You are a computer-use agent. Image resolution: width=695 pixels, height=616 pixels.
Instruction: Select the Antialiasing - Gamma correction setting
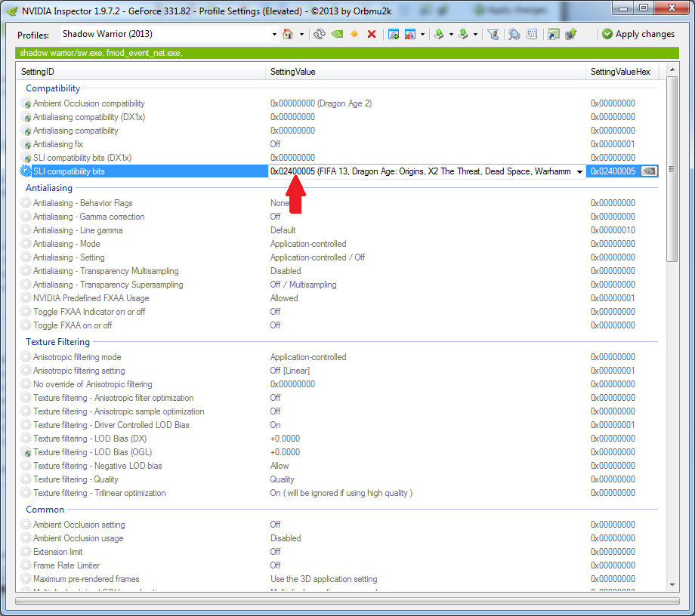88,217
